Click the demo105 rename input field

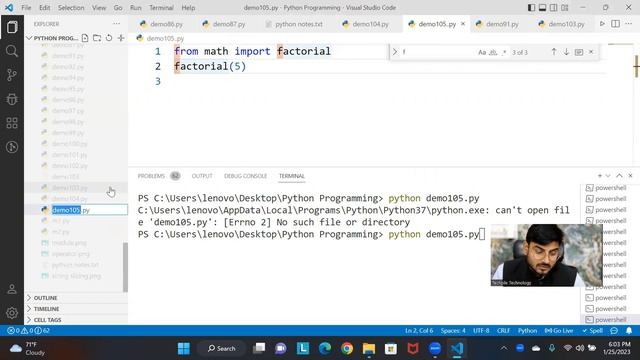pos(89,210)
